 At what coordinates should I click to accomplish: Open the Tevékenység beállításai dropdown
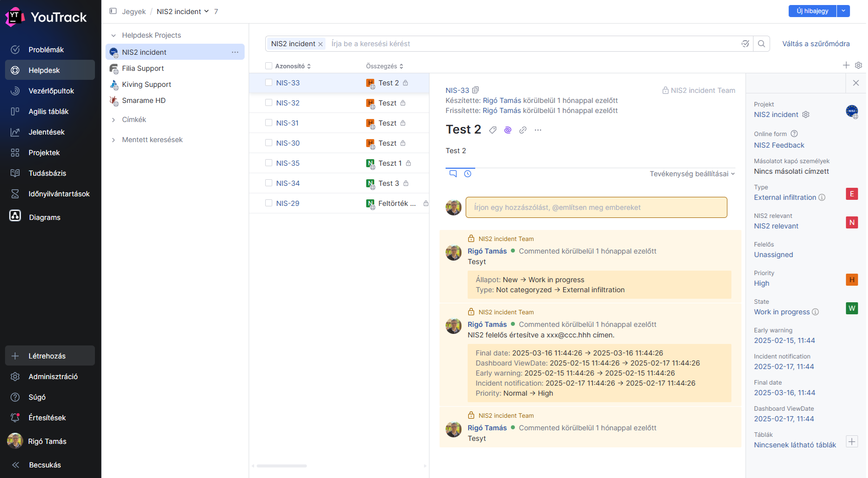click(x=692, y=174)
